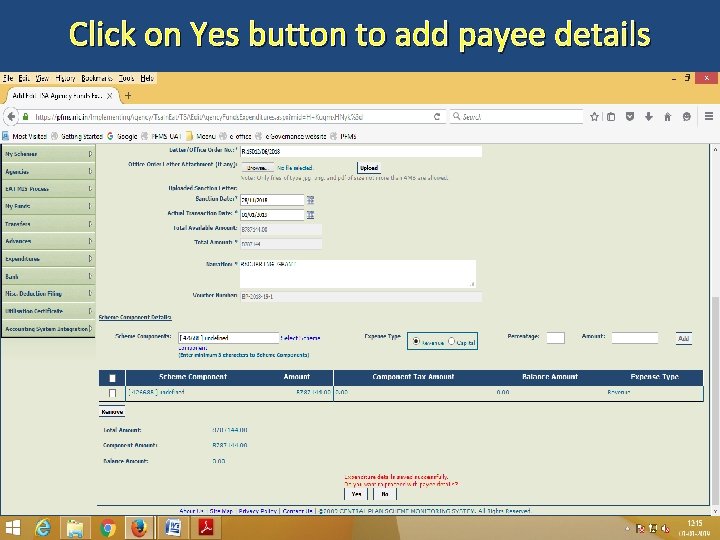This screenshot has width=720, height=540.
Task: Click the browser back arrow
Action: tap(11, 117)
